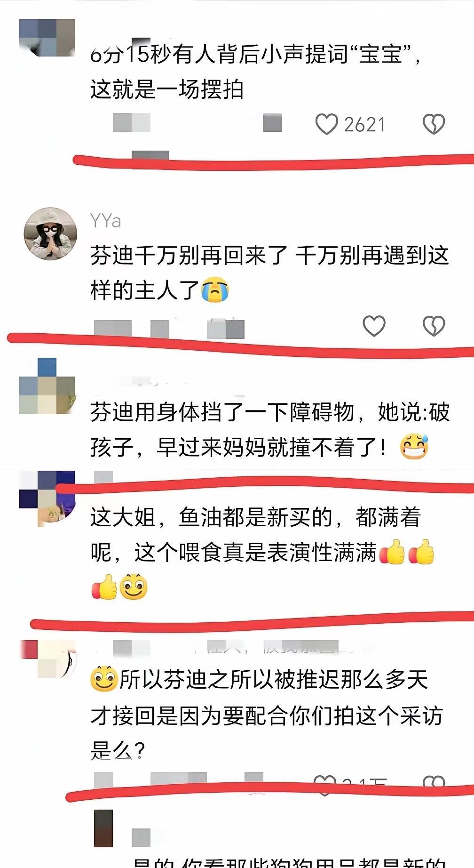Viewport: 474px width, 868px height.
Task: Select comment text 这就是一场摆拍
Action: (x=167, y=89)
